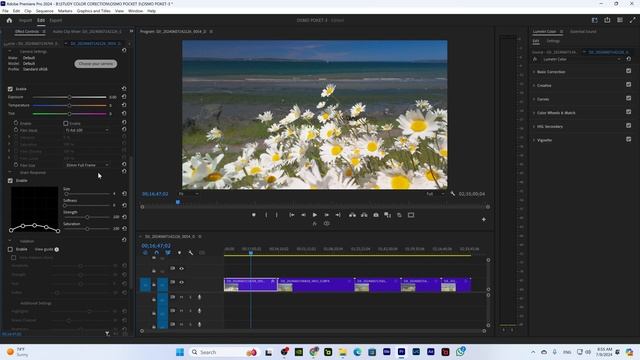Screen dimensions: 640x360
Task: Expand the Creative section
Action: pyautogui.click(x=534, y=86)
